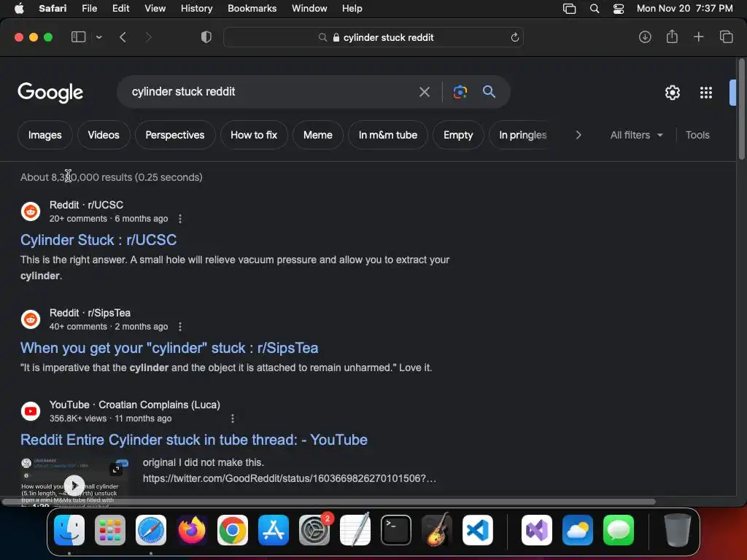Open Messages from the Dock

[619, 530]
